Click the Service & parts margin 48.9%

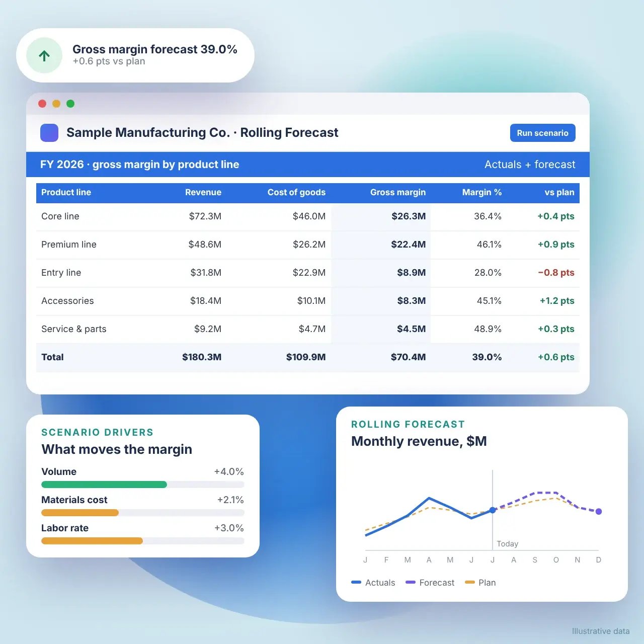(488, 329)
